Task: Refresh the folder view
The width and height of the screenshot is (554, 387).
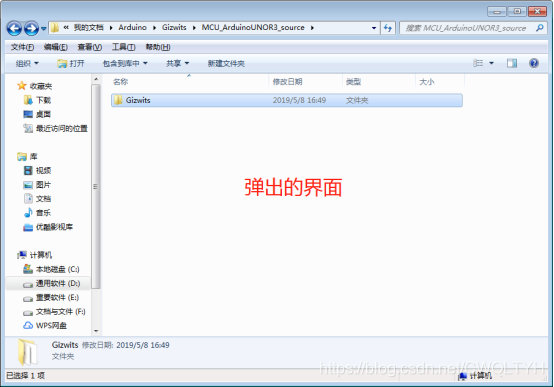Action: 388,28
